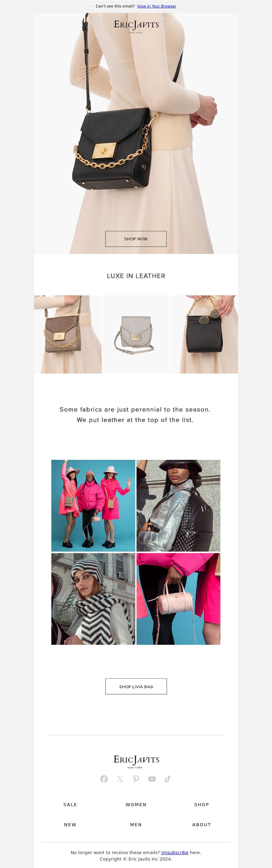
Task: Open the SHOP footer menu item
Action: pos(202,804)
